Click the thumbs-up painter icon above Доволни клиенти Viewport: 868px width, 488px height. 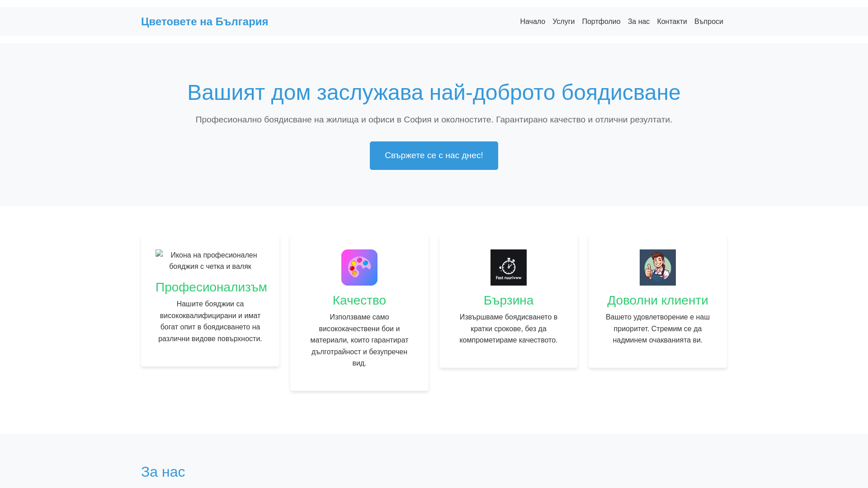click(x=658, y=267)
